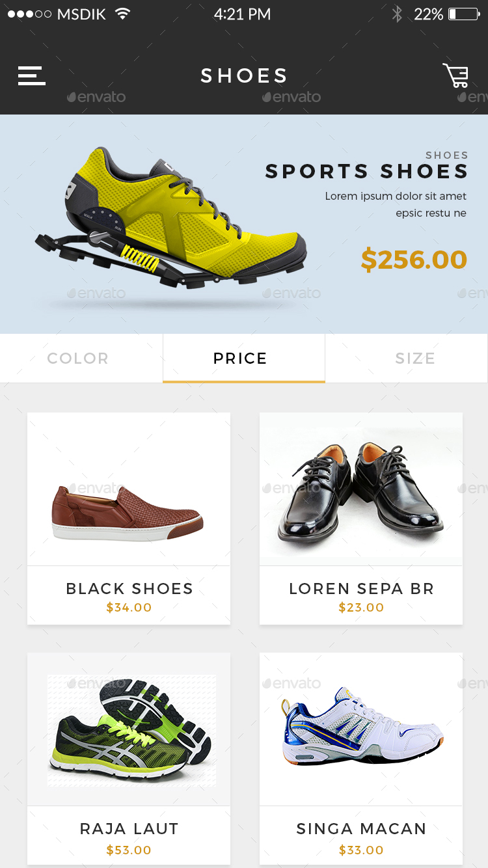Viewport: 488px width, 868px height.
Task: Tap the cellular signal dots
Action: 29,14
